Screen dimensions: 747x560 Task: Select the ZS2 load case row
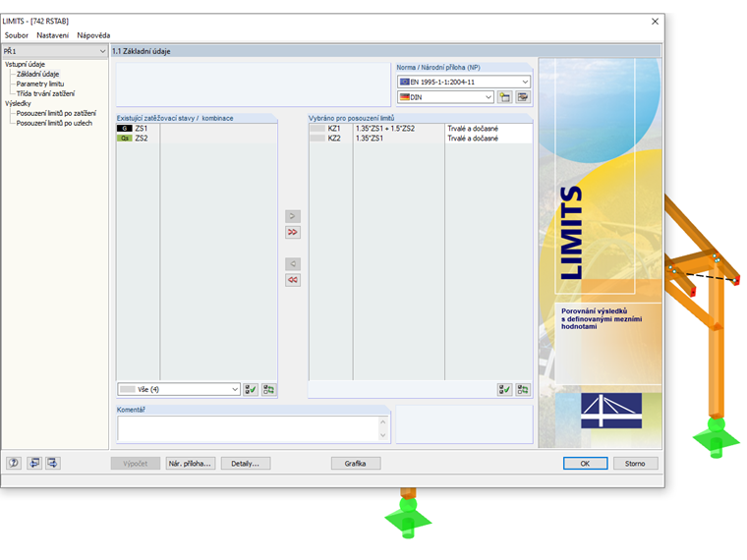[197, 139]
